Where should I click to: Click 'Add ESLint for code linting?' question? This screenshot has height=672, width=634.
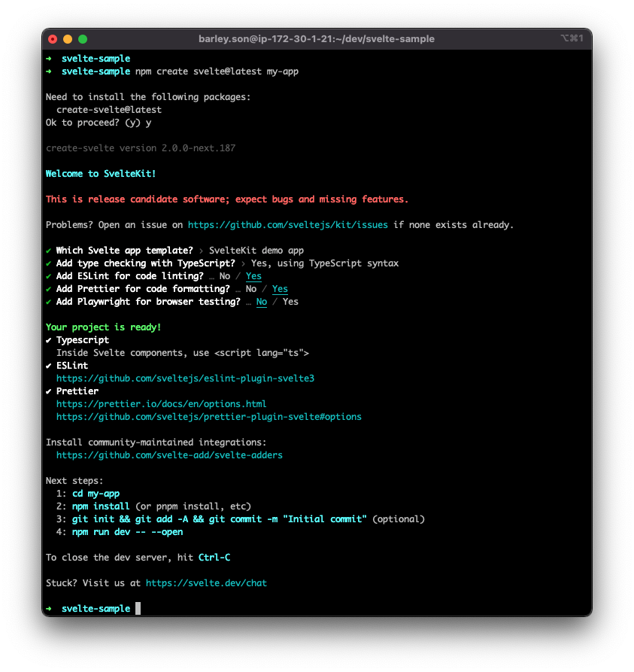point(130,276)
